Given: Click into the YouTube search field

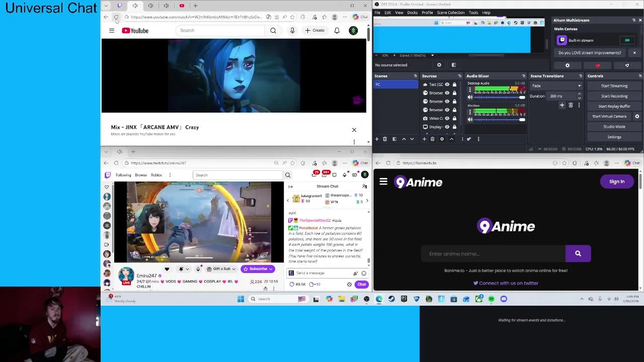Looking at the screenshot, I should click(x=220, y=31).
